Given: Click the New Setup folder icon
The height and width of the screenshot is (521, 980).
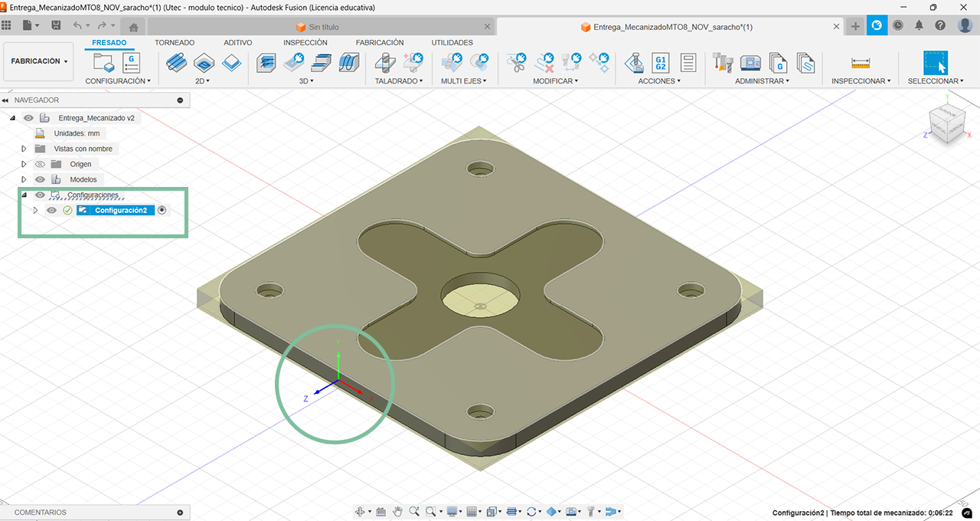Looking at the screenshot, I should tap(103, 62).
